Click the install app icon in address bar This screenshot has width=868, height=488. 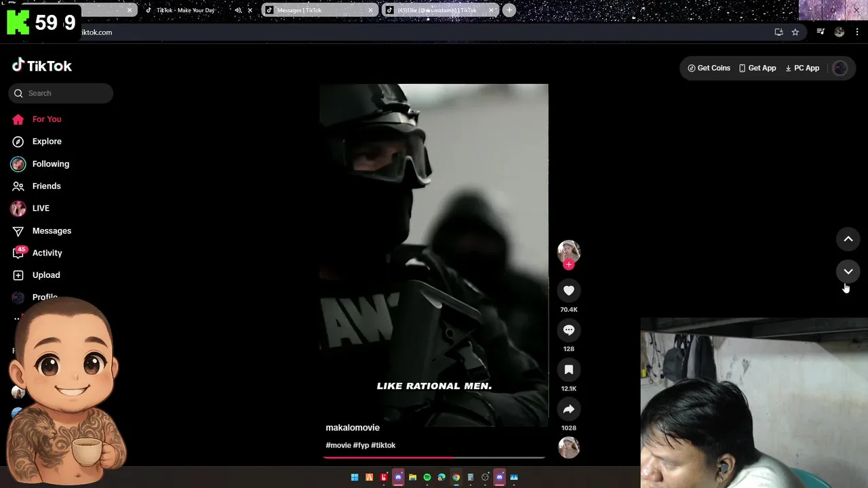coord(778,32)
